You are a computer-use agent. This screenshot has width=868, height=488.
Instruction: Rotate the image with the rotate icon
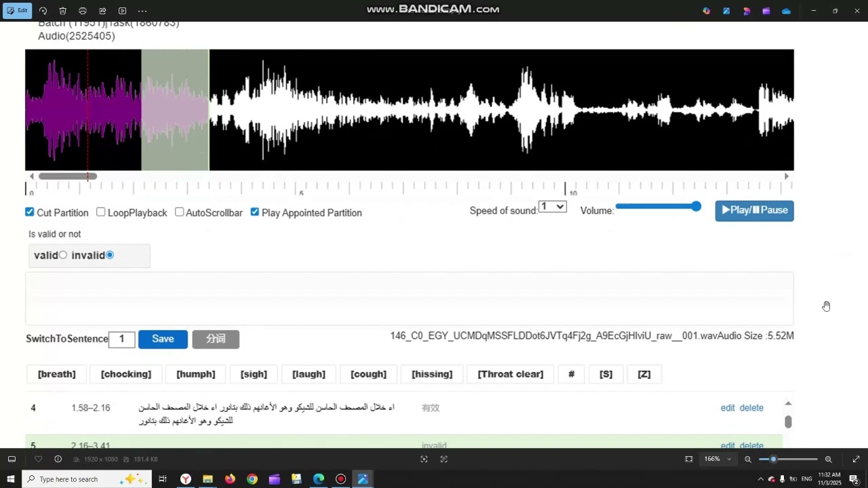coord(43,11)
